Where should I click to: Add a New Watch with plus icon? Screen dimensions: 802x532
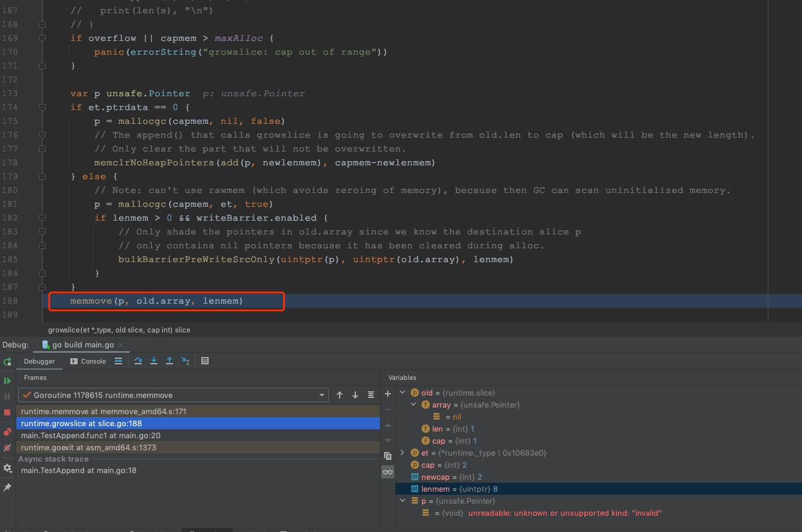[x=388, y=394]
